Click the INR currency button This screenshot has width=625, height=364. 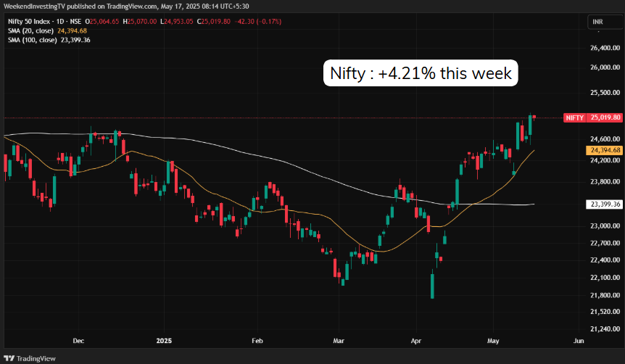pos(605,22)
